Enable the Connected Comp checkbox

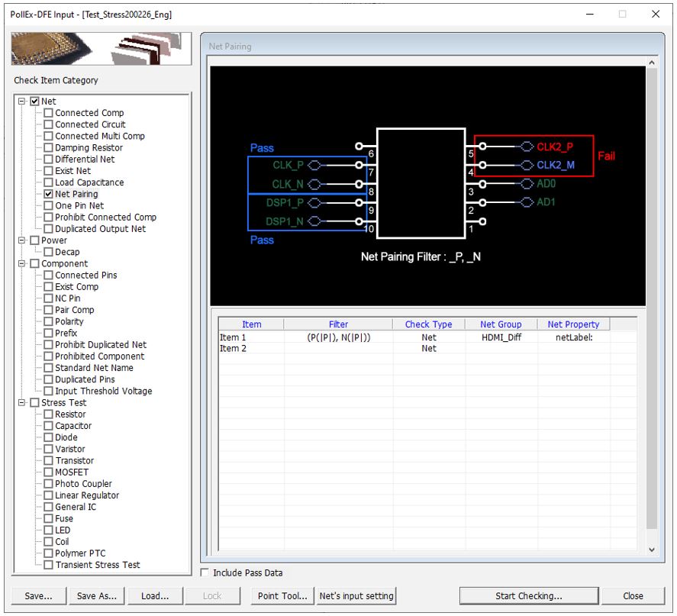(x=49, y=113)
